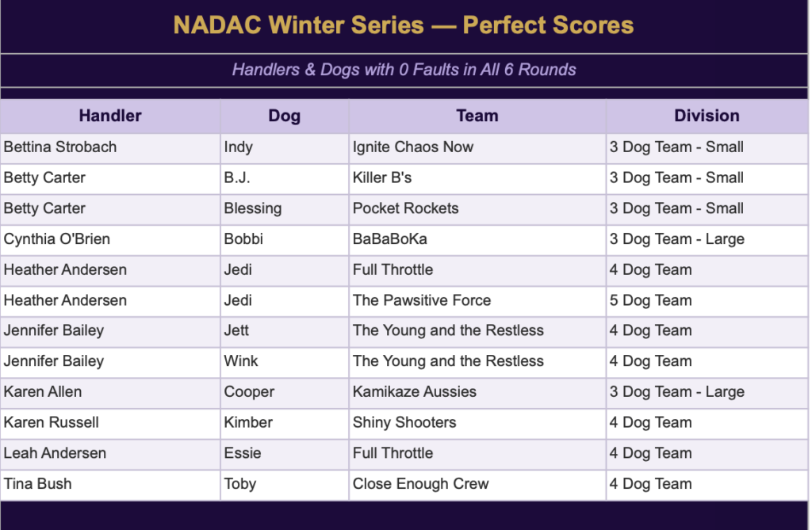Select the dog named Blessing
This screenshot has height=530, width=812.
pyautogui.click(x=253, y=208)
